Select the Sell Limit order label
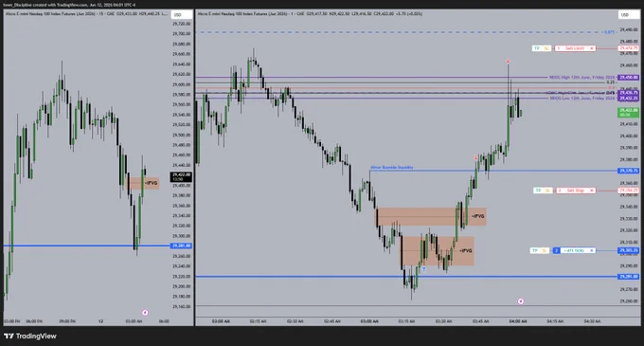644x346 pixels. pyautogui.click(x=575, y=48)
